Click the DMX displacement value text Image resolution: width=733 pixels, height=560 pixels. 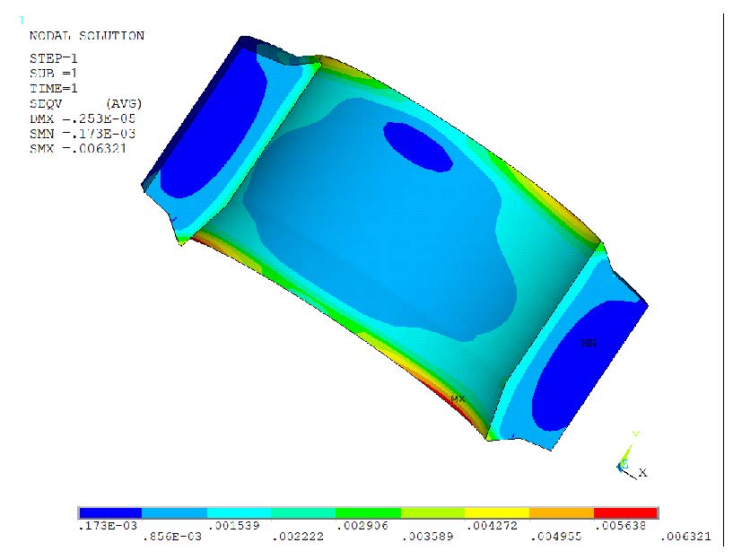83,118
